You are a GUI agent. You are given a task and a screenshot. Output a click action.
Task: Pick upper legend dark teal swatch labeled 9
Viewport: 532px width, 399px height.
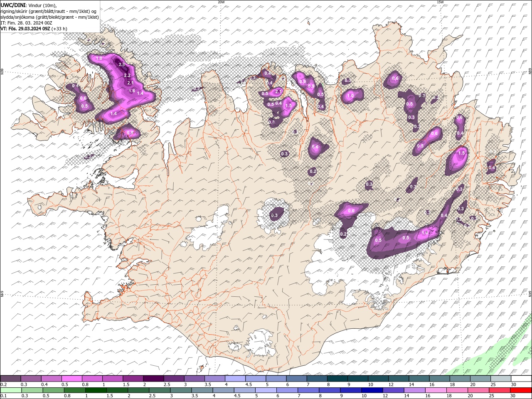tap(357, 378)
